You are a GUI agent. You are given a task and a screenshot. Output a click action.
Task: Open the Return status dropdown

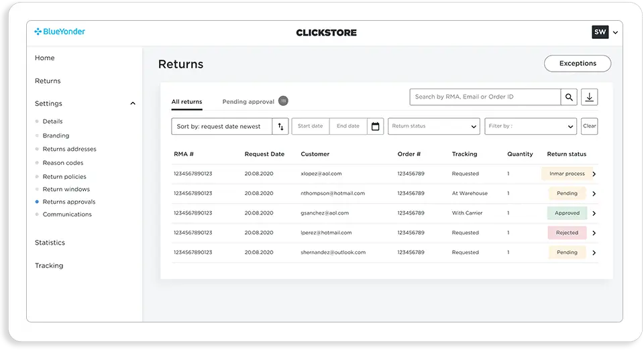click(x=434, y=127)
